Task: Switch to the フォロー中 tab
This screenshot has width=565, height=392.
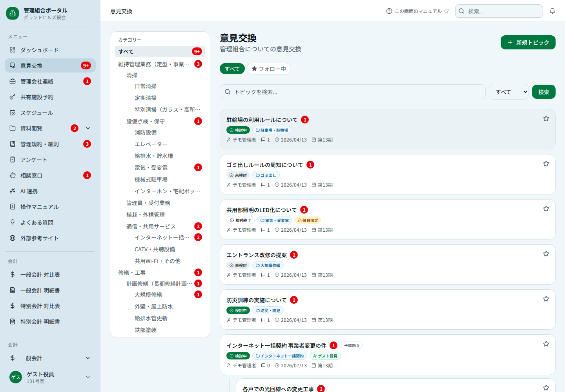Action: click(269, 69)
